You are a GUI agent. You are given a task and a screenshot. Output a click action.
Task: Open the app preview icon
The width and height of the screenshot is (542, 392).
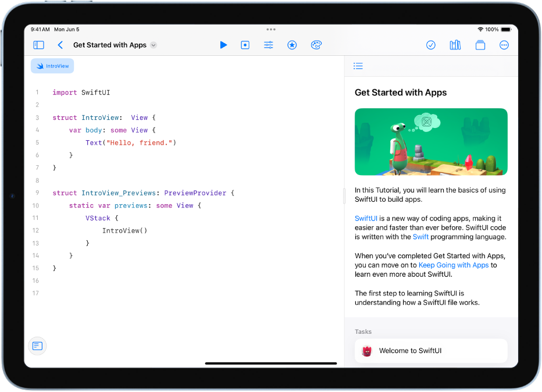coord(245,45)
